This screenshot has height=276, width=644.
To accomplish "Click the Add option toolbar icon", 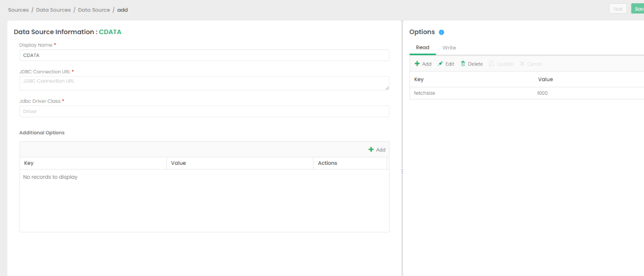I will pos(417,64).
